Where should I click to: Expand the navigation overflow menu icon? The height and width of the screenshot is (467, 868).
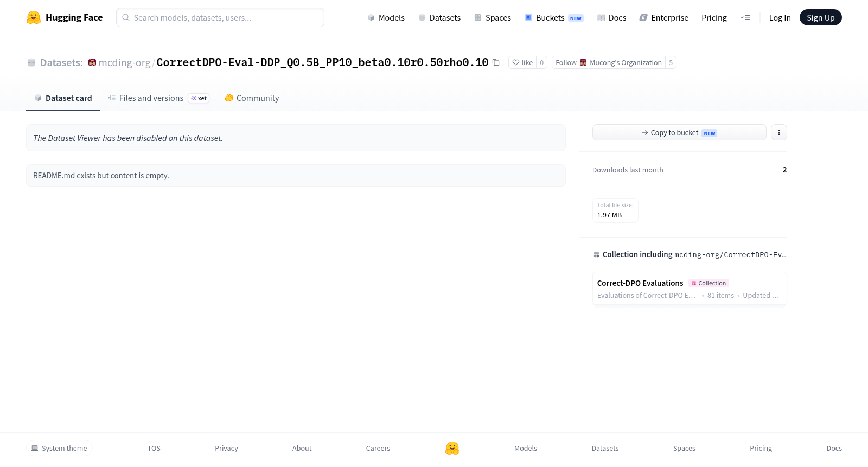click(745, 17)
